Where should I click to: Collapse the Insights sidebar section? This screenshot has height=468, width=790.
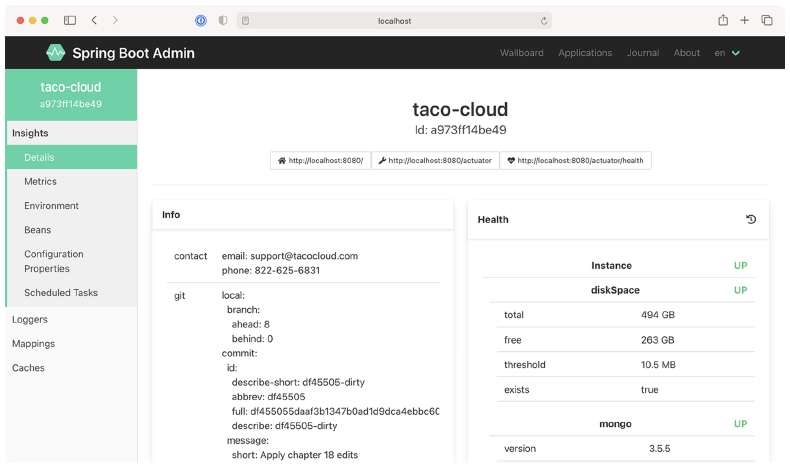[72, 133]
